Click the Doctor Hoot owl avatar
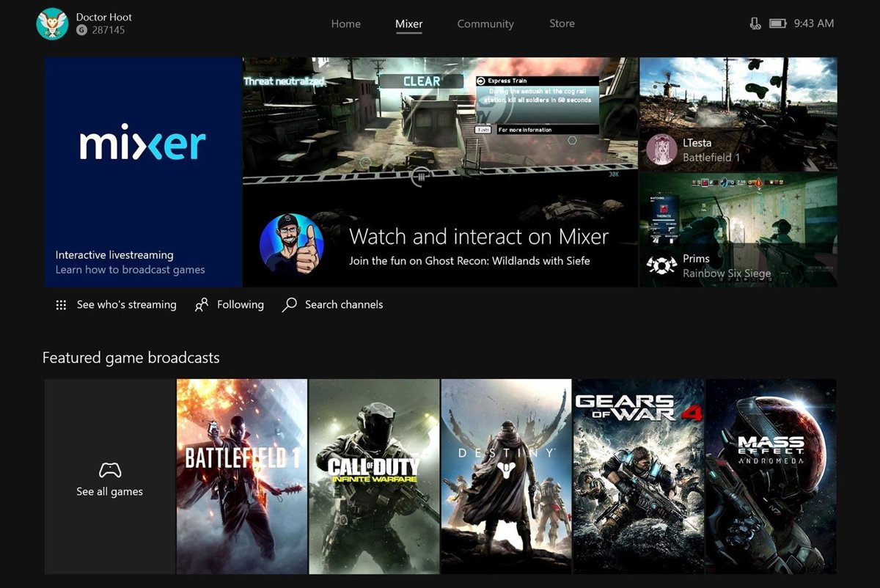Image resolution: width=880 pixels, height=588 pixels. (x=52, y=23)
